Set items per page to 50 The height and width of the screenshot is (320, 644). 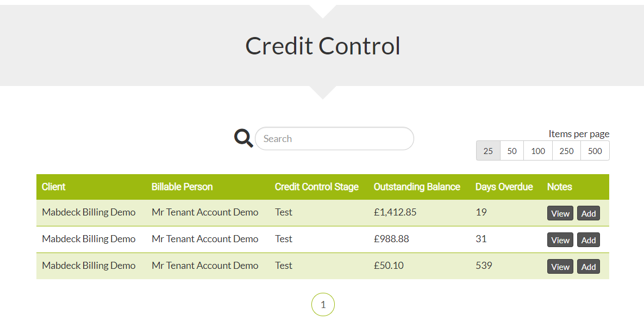(512, 151)
